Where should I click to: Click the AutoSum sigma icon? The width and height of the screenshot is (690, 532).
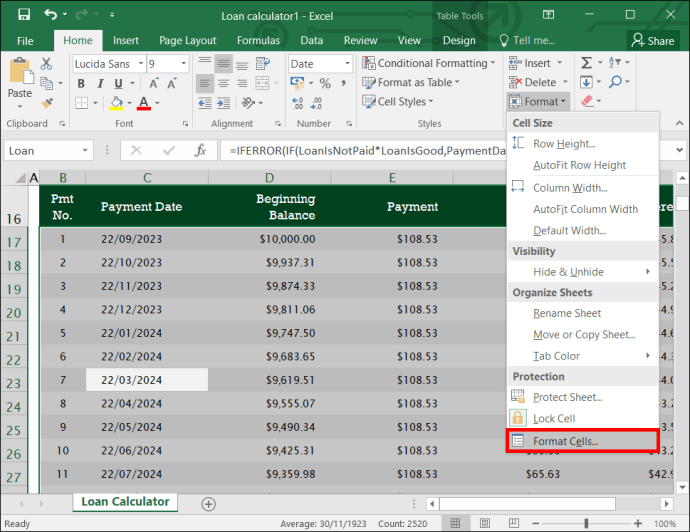pyautogui.click(x=586, y=63)
